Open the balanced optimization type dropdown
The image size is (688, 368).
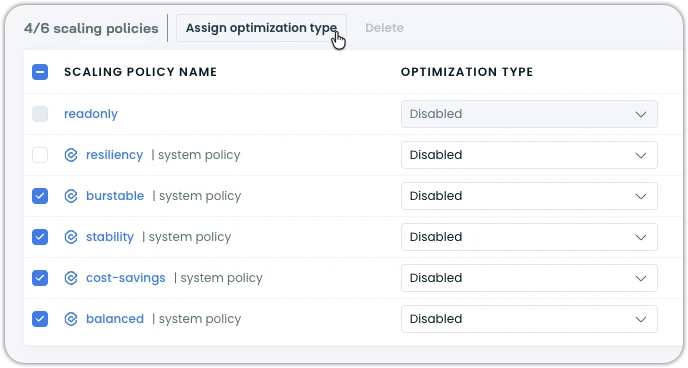coord(529,319)
